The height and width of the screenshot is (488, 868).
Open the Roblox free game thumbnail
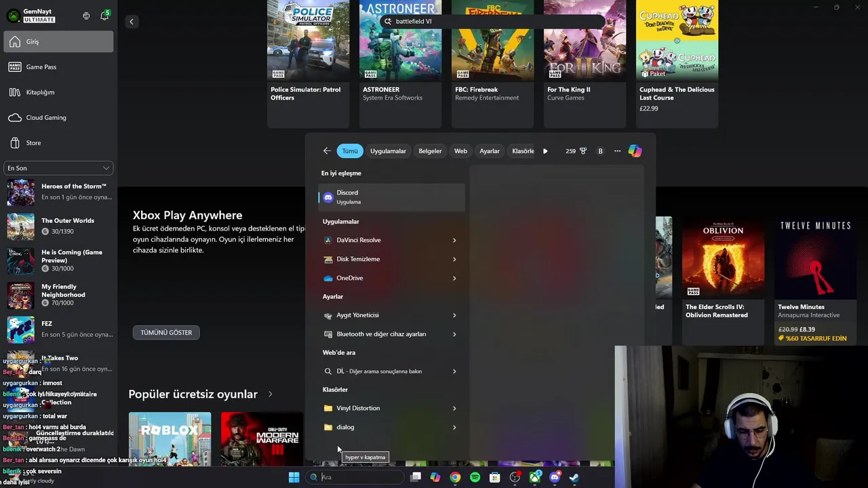coord(170,439)
